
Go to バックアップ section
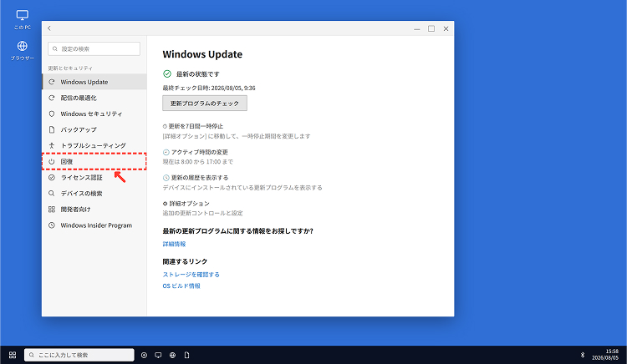tap(94, 129)
